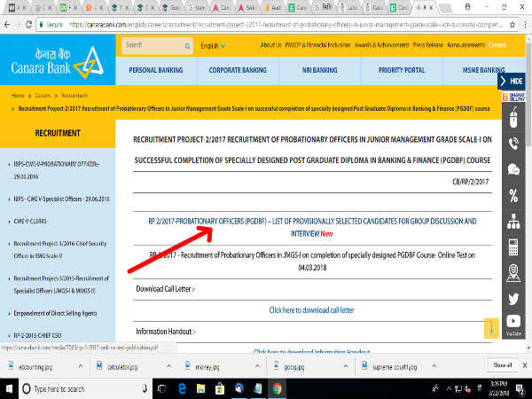Open Microsoft Edge from the taskbar
The height and width of the screenshot is (399, 532).
click(x=182, y=389)
